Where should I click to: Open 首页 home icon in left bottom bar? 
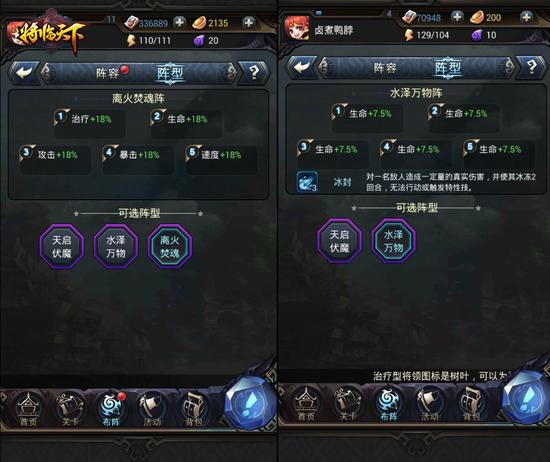(28, 410)
